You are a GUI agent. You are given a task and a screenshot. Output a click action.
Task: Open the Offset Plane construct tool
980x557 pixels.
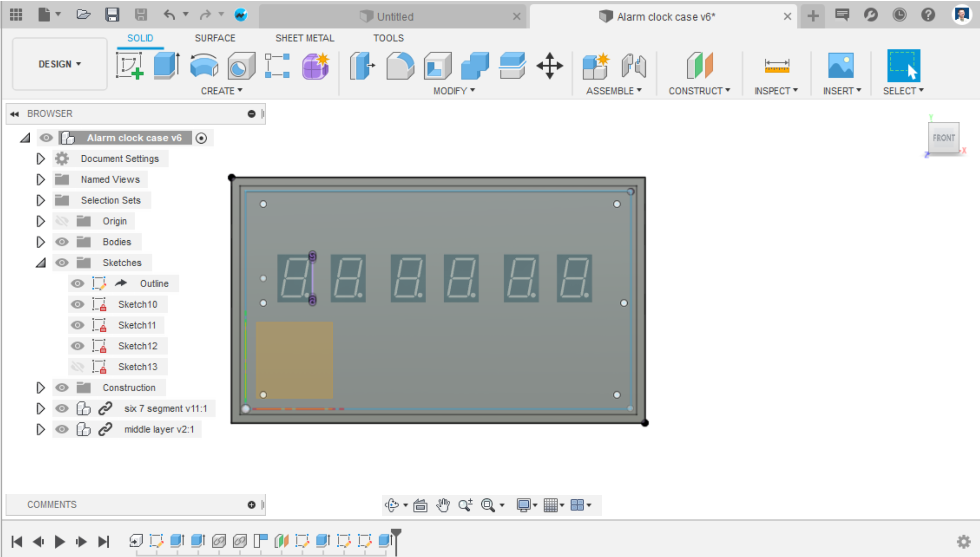(700, 66)
